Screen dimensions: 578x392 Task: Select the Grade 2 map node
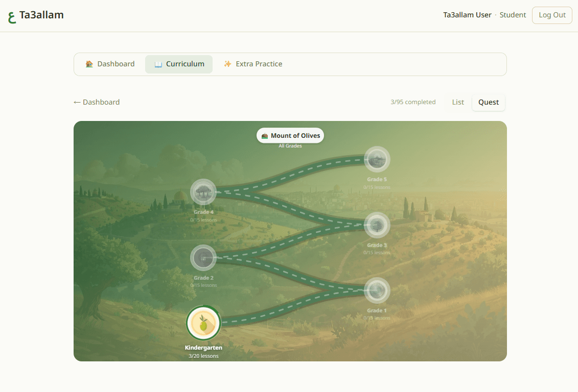(x=203, y=258)
